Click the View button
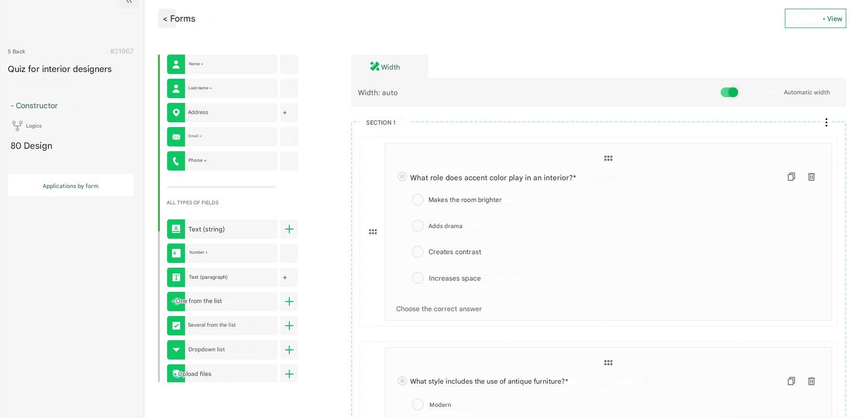This screenshot has width=868, height=418. [815, 19]
